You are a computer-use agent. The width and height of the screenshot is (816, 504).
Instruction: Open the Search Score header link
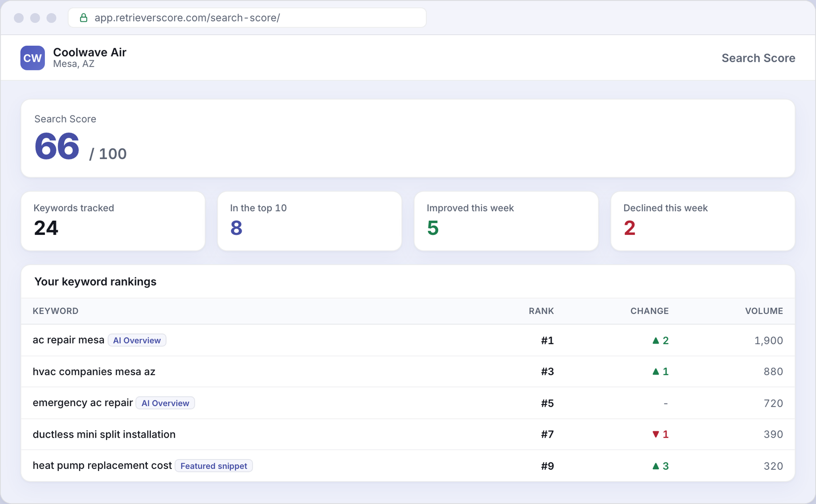click(758, 58)
